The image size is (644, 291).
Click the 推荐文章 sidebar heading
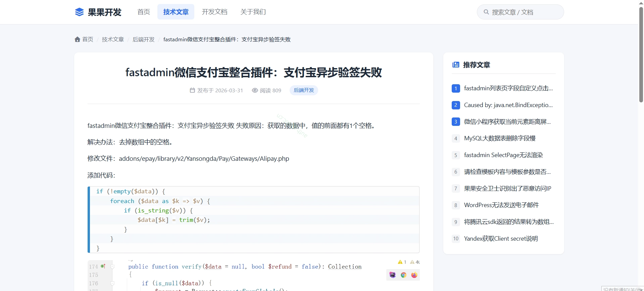pos(477,65)
